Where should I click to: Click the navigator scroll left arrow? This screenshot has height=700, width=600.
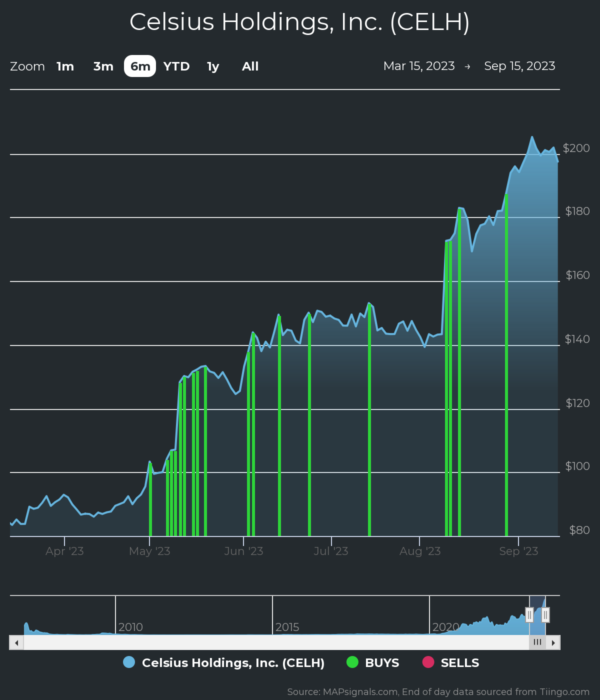tap(16, 642)
